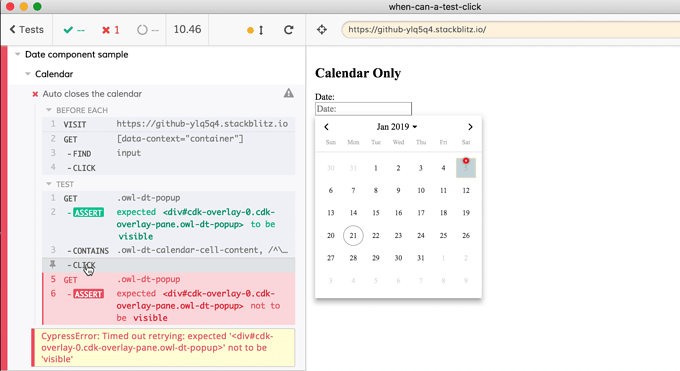Click the pin icon beside CLICK command
680x371 pixels.
[52, 264]
